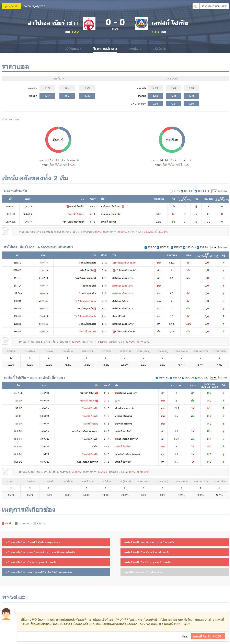This screenshot has width=230, height=644.
Task: Click the 0 - 3 score on 15/05/25 row
Action: (x=106, y=447)
